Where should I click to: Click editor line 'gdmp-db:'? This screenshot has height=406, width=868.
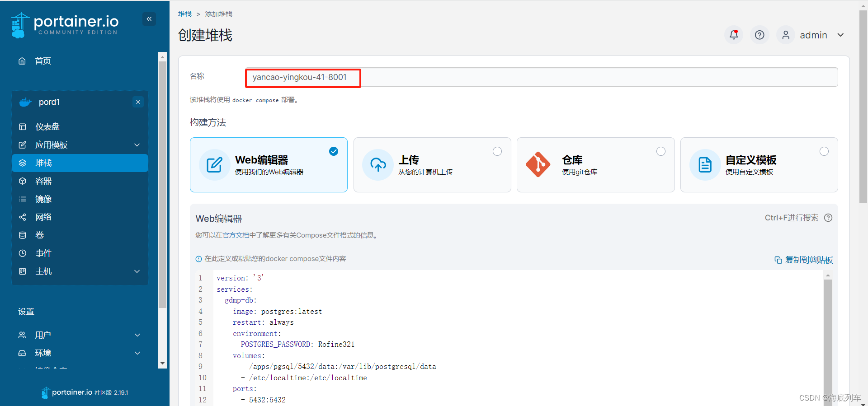pyautogui.click(x=241, y=300)
